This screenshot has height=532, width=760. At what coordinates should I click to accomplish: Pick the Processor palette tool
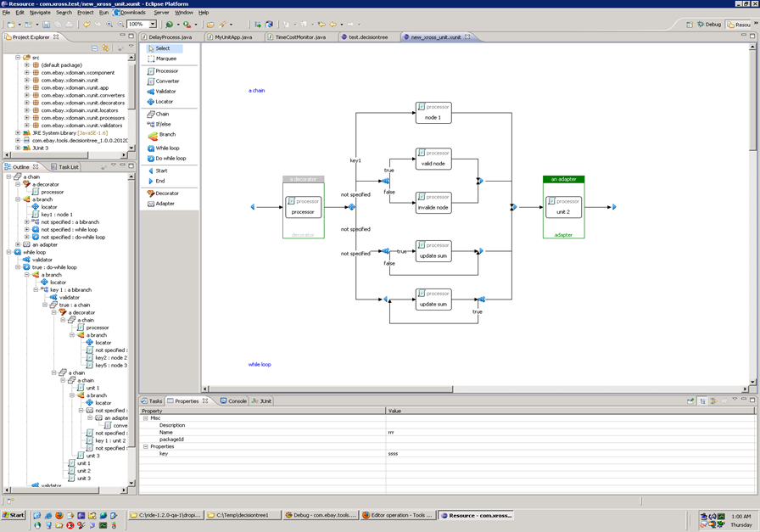click(x=166, y=70)
